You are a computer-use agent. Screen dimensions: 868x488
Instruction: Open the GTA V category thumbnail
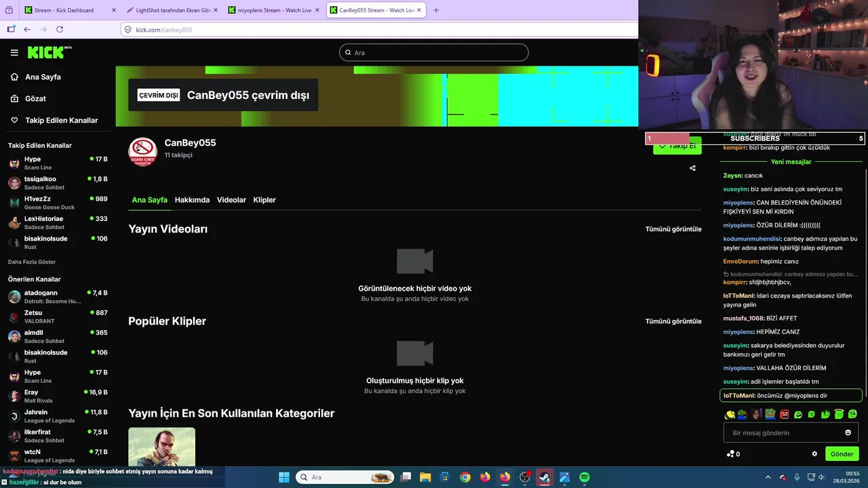161,447
